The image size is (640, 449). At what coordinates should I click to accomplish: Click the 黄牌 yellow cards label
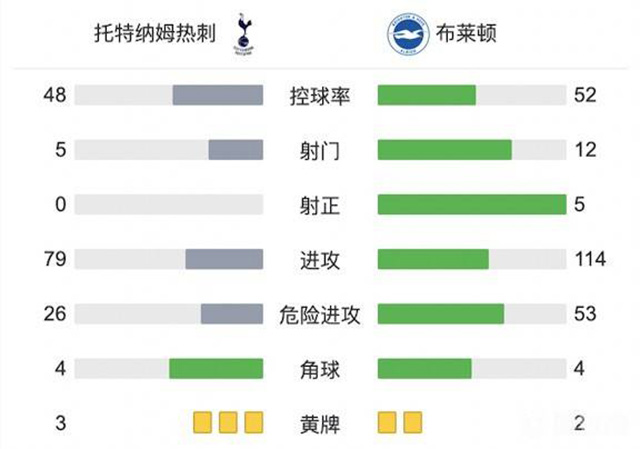pos(320,423)
